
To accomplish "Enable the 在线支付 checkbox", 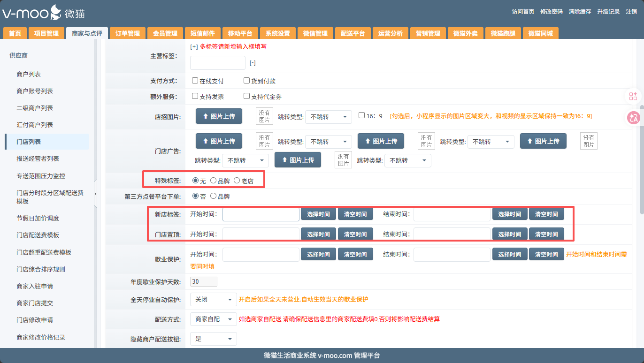I will [x=195, y=81].
